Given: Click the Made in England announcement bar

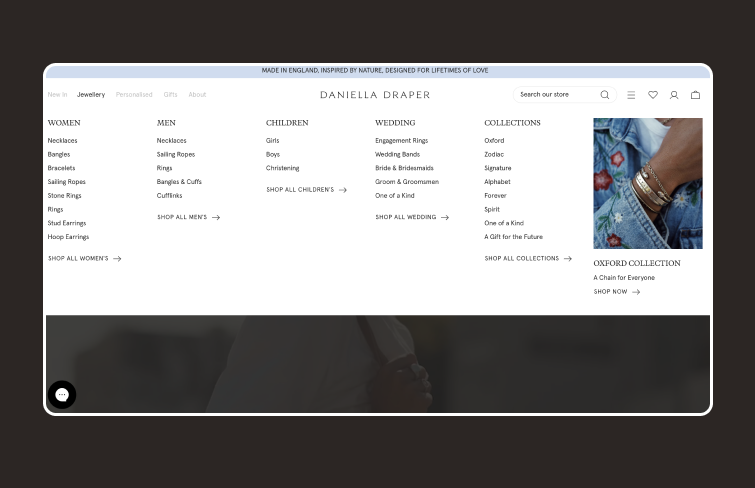Looking at the screenshot, I should coord(378,71).
